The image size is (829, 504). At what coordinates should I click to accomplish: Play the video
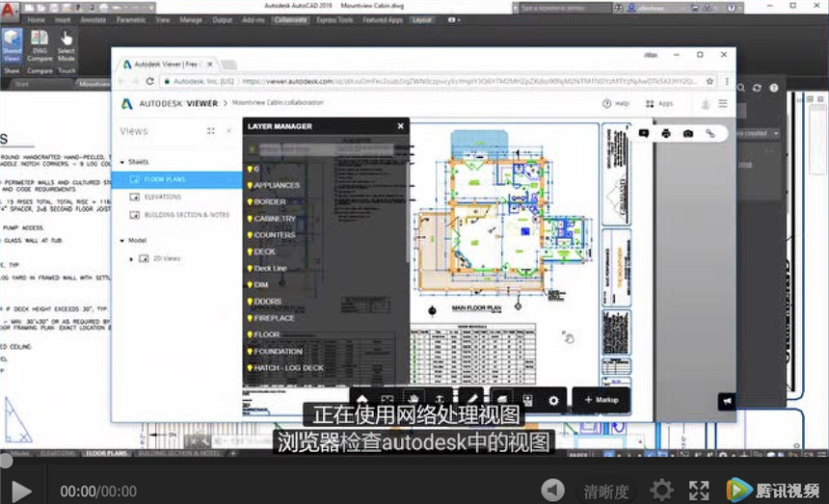tap(21, 491)
